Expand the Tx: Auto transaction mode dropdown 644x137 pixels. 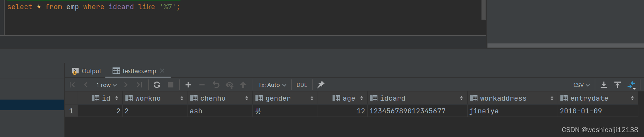272,85
